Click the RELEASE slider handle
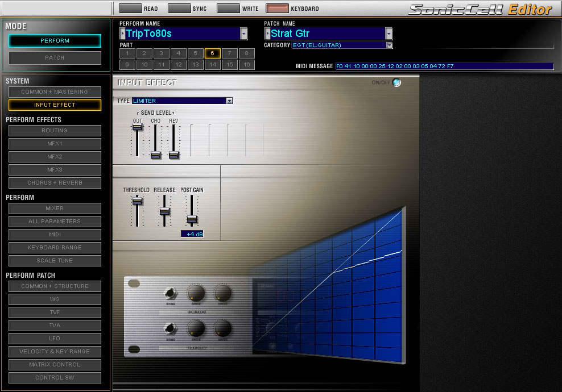This screenshot has height=392, width=562. pos(164,211)
